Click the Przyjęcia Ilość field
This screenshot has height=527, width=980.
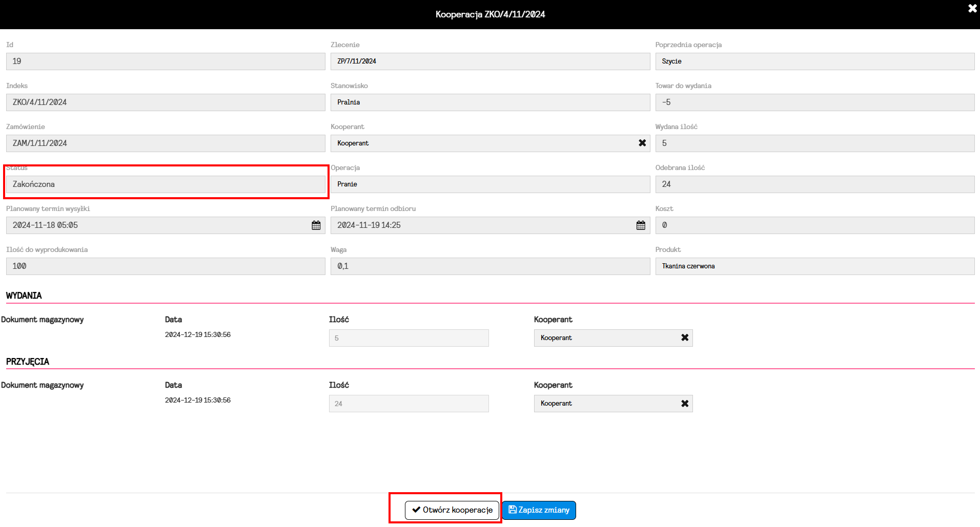click(x=409, y=404)
